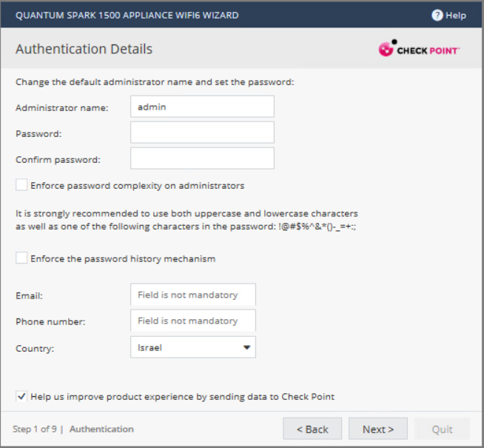Check Enforce the password history mechanism

(21, 258)
